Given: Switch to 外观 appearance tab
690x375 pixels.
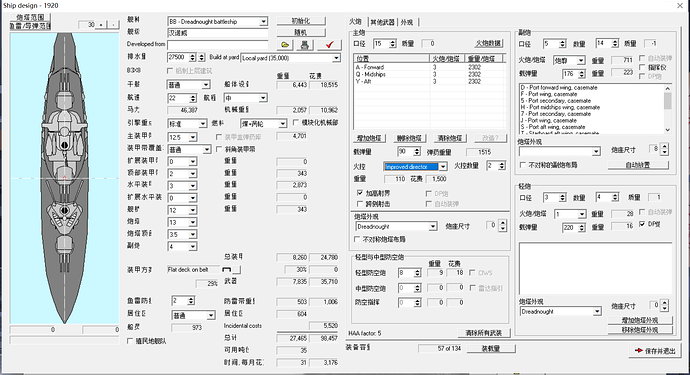Looking at the screenshot, I should click(407, 22).
